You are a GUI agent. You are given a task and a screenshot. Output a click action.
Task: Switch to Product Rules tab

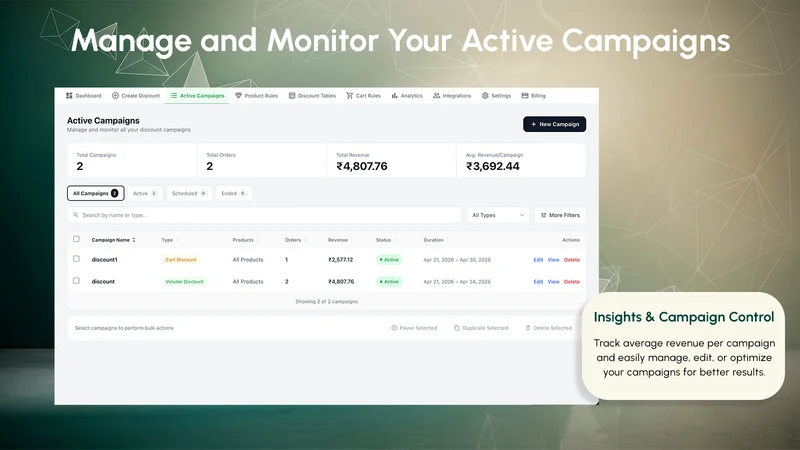pos(256,95)
